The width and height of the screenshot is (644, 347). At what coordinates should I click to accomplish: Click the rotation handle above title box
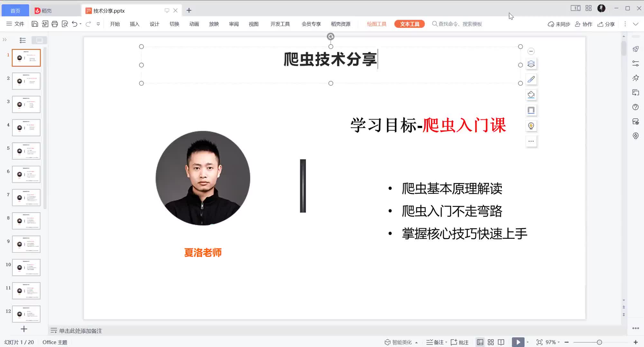[x=331, y=36]
